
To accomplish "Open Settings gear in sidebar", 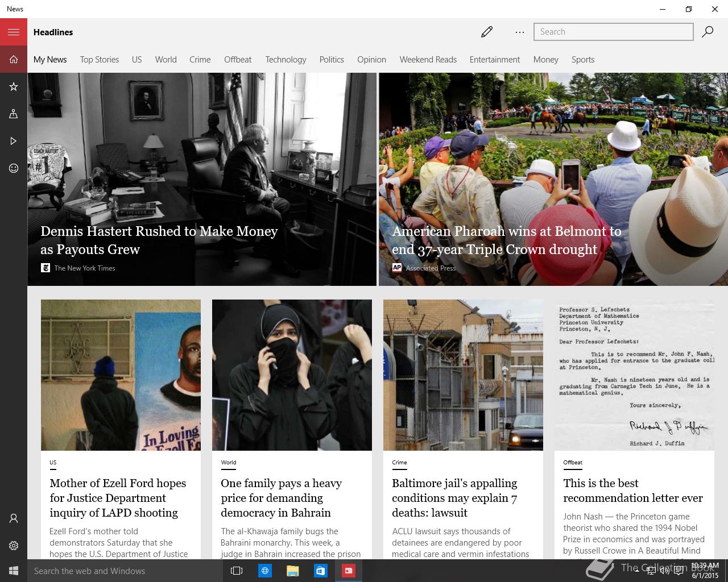I will (14, 546).
